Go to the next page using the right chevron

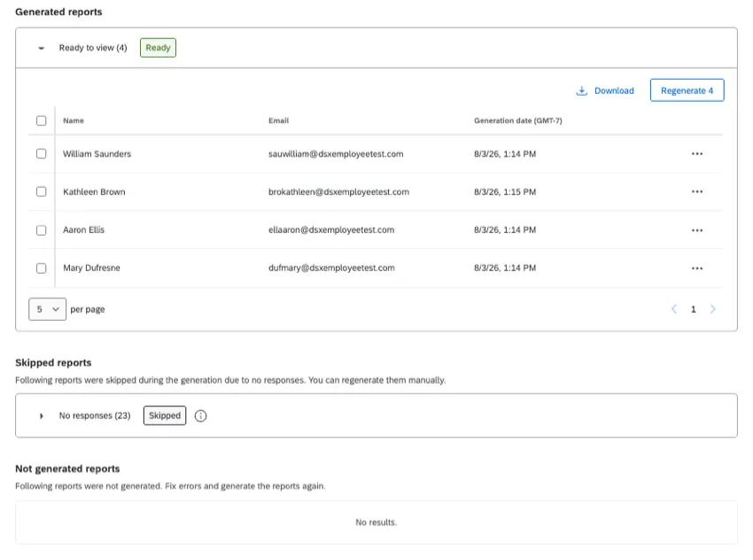coord(712,309)
